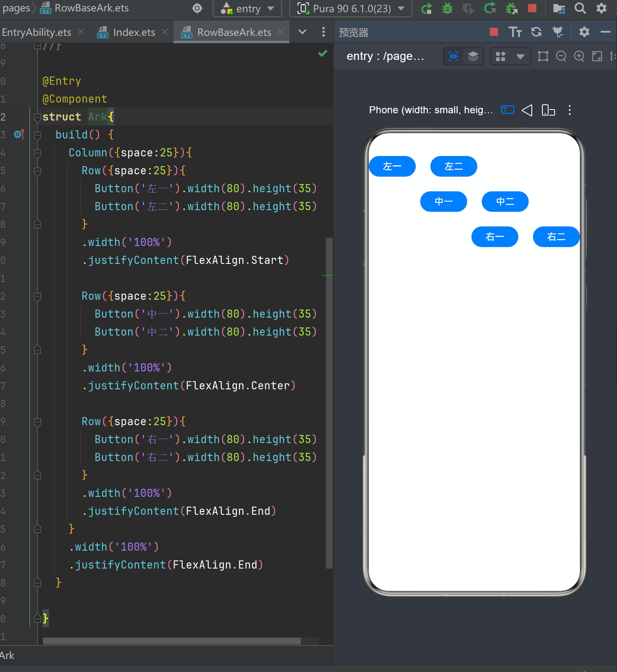Toggle the component inspector icon

pyautogui.click(x=454, y=56)
